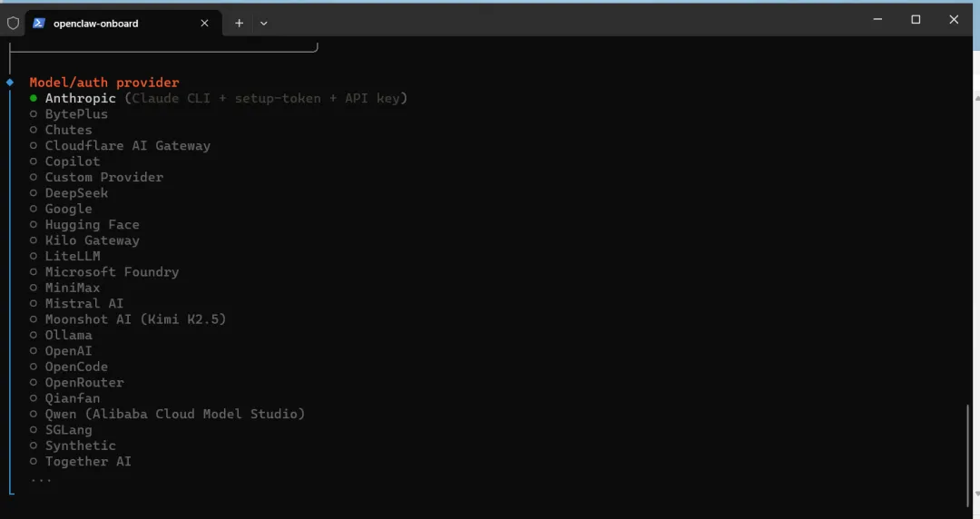This screenshot has width=980, height=519.
Task: Close the openclaw-onboard tab
Action: (204, 23)
